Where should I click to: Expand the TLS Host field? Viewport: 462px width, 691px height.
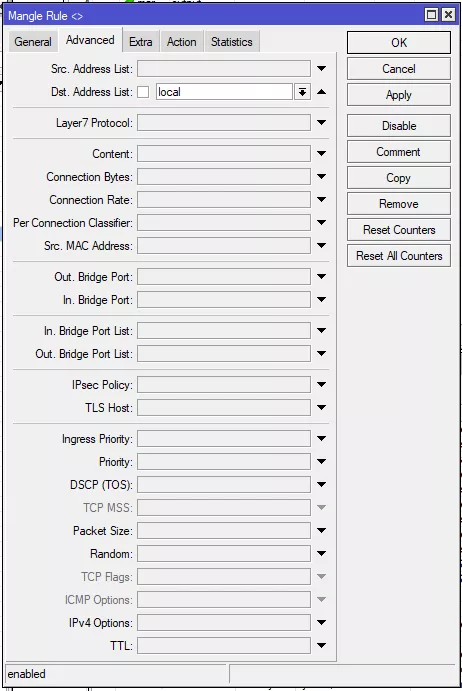click(321, 408)
